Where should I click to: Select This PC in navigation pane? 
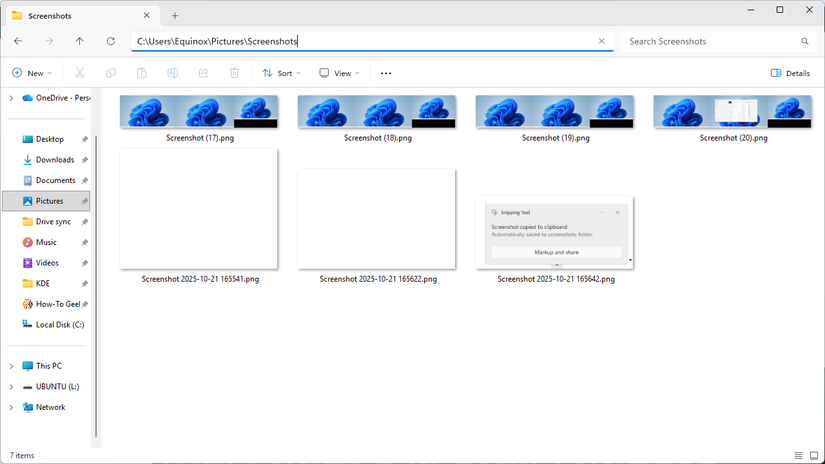[46, 366]
